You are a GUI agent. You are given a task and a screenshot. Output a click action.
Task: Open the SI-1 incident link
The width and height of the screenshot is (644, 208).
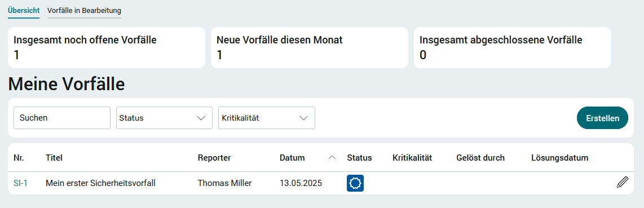point(20,183)
